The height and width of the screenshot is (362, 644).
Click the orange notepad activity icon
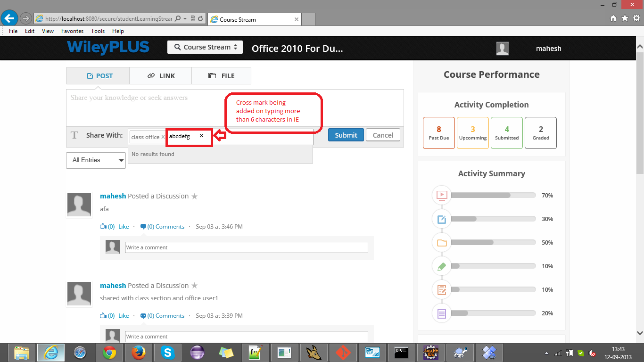(x=442, y=289)
